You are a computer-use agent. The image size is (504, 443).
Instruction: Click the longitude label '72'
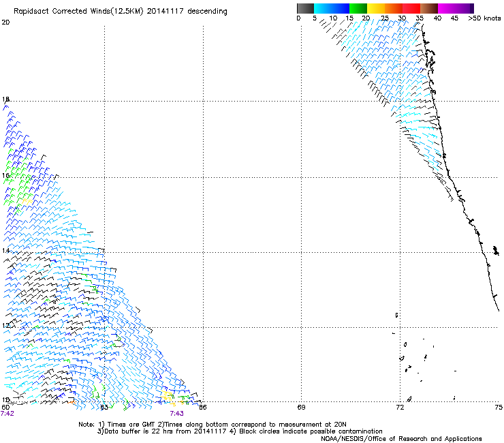pos(400,408)
